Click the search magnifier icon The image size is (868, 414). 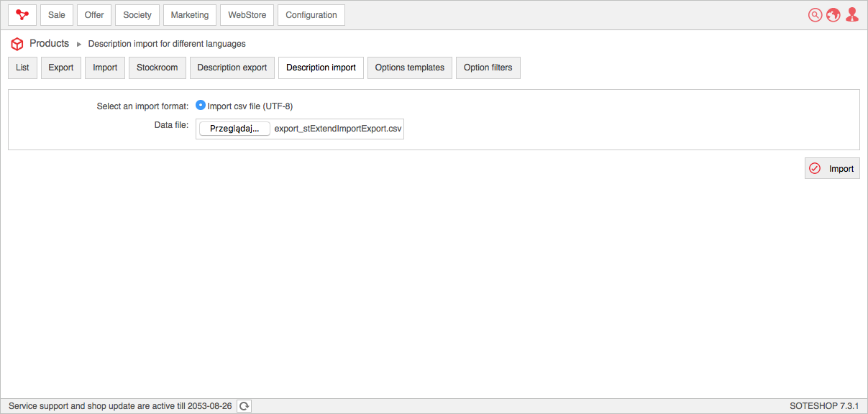[x=815, y=15]
